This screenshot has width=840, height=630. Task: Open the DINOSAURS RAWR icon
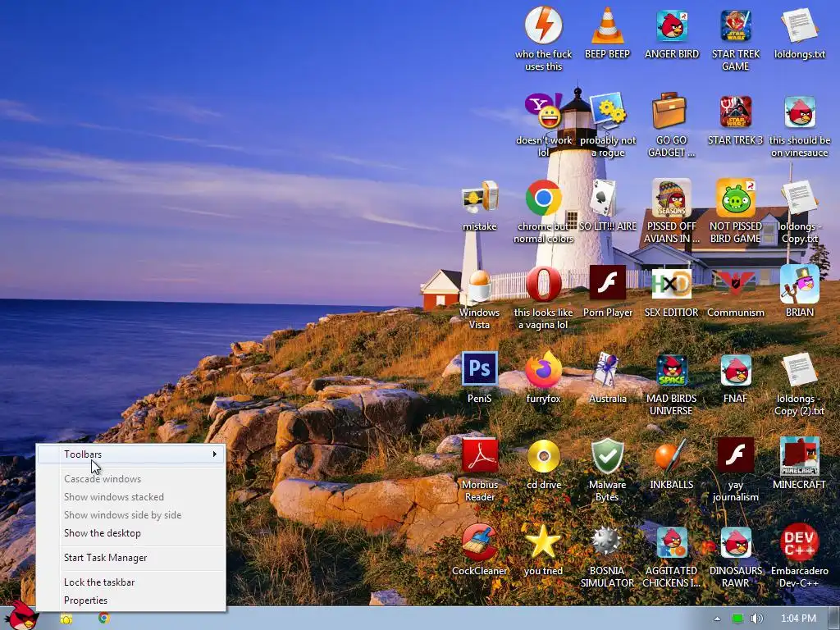pyautogui.click(x=736, y=543)
